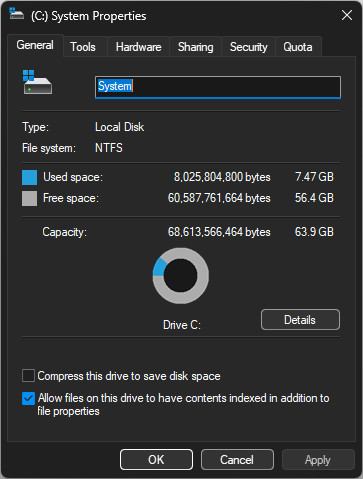The height and width of the screenshot is (479, 363).
Task: Click the drive icon in the title bar
Action: click(x=16, y=14)
